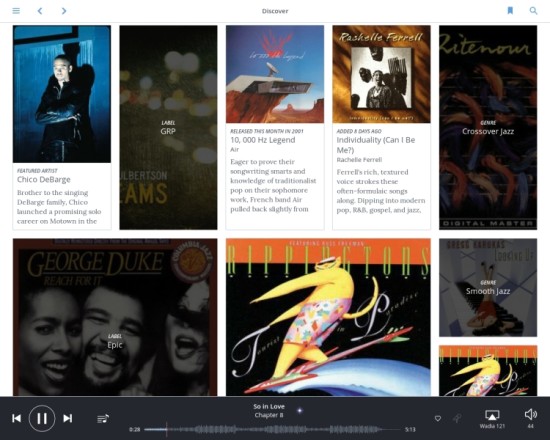Viewport: 550px width, 440px height.
Task: Go forward with the right arrow
Action: [x=64, y=11]
